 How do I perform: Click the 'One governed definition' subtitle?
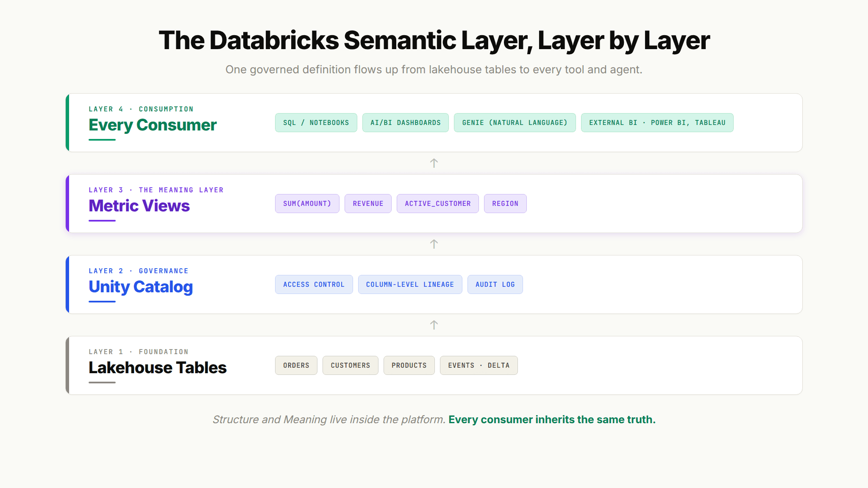[434, 69]
